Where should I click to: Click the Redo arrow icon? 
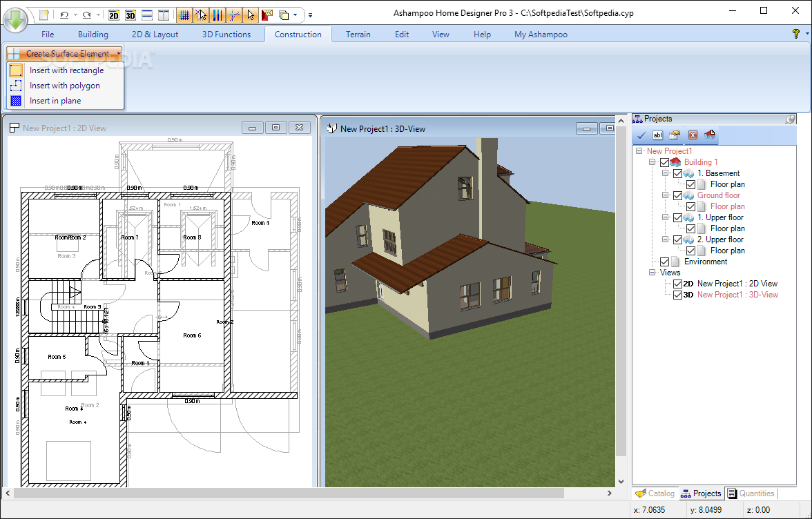87,15
